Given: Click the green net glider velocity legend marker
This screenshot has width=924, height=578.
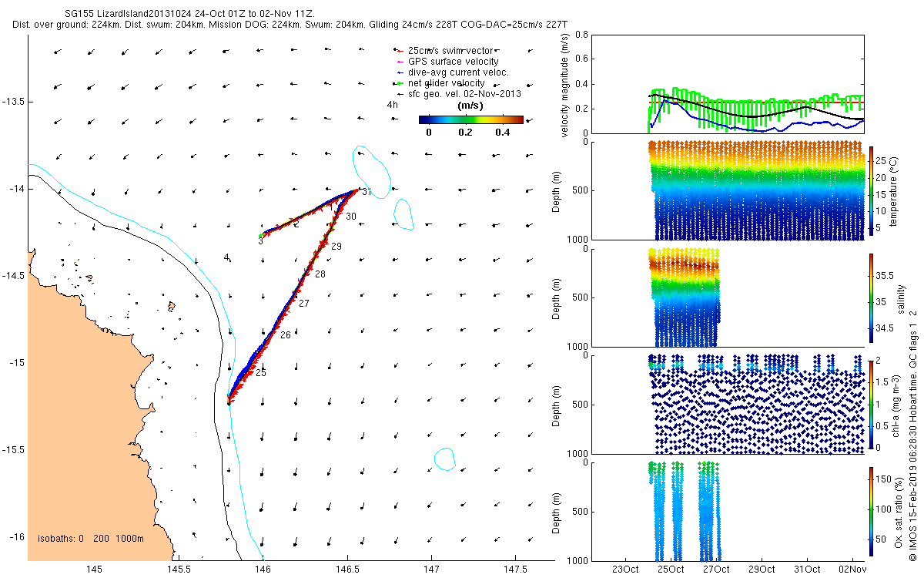Looking at the screenshot, I should 400,83.
